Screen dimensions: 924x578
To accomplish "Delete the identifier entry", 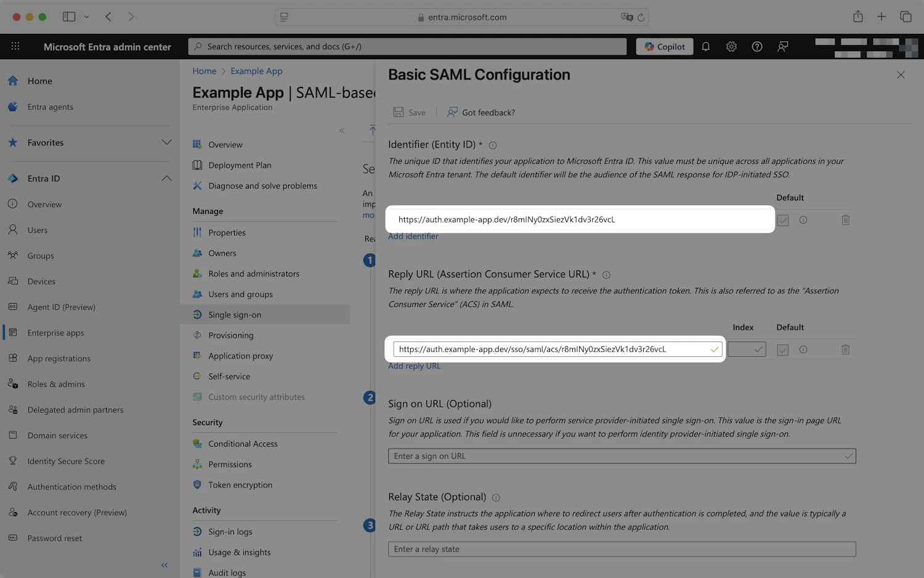I will pos(846,219).
